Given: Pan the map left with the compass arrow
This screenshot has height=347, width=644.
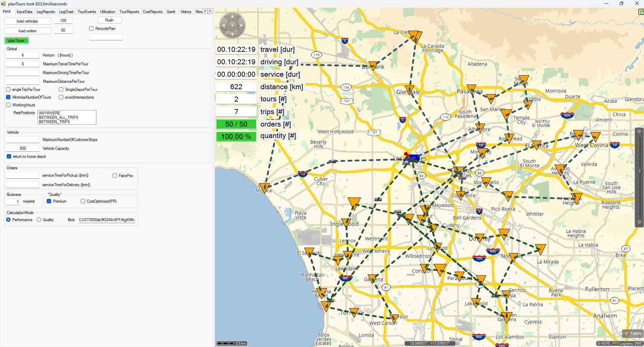Looking at the screenshot, I should pos(223,26).
